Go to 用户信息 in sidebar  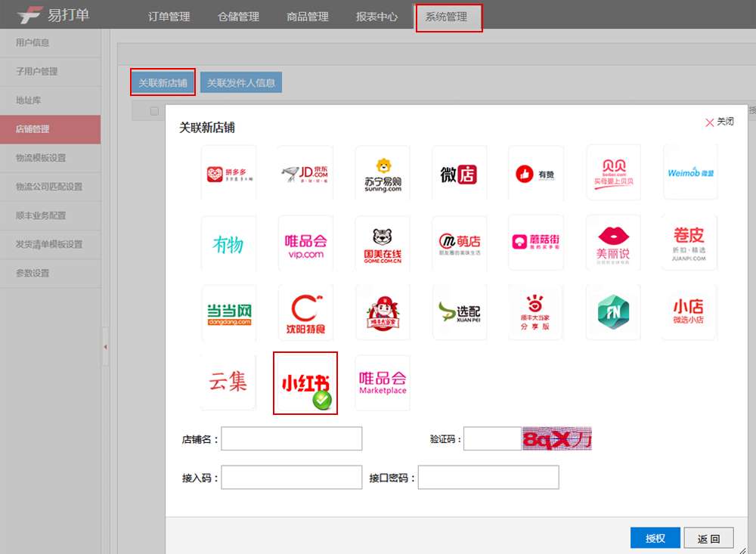50,43
